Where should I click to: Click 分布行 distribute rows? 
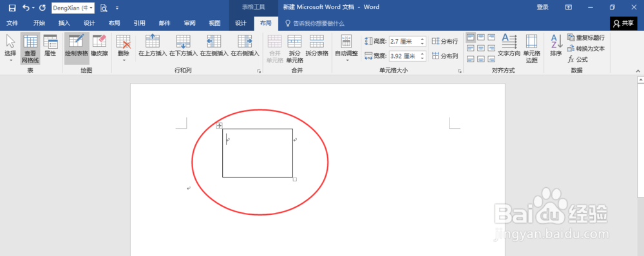pos(445,41)
